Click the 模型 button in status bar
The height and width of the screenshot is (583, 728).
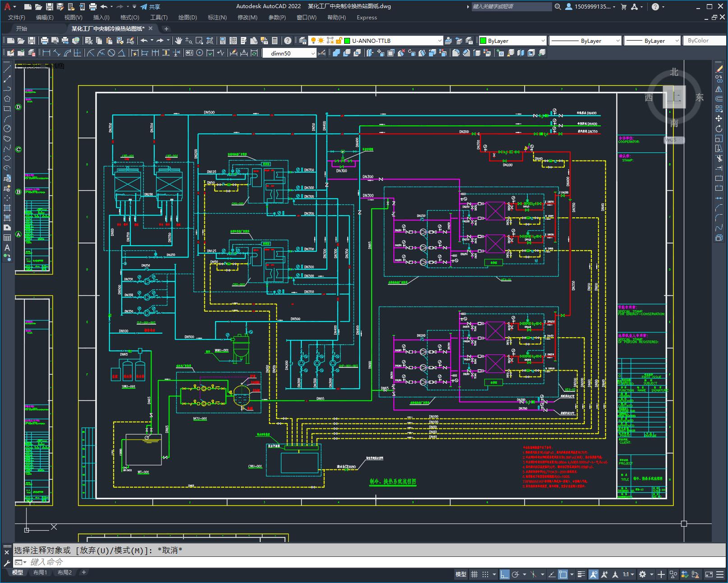pyautogui.click(x=461, y=574)
